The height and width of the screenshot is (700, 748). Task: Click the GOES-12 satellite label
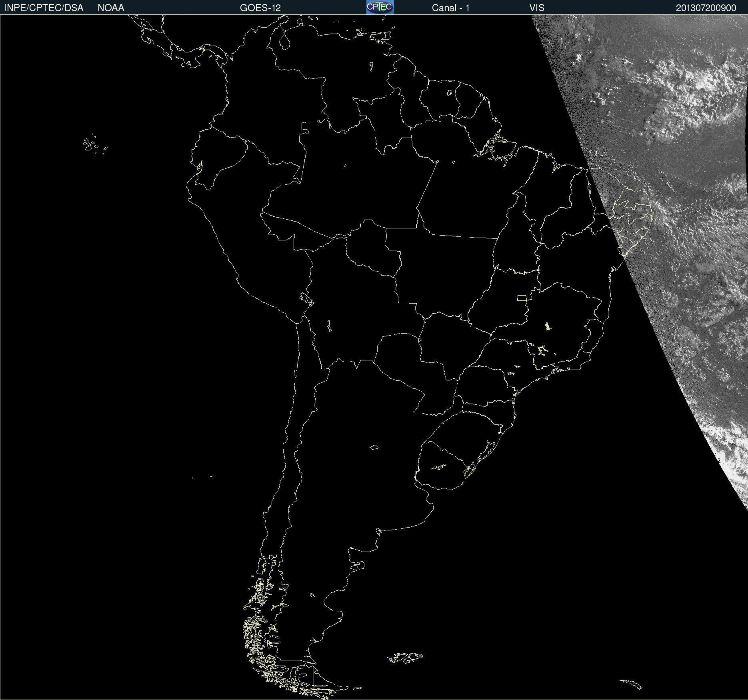(x=260, y=8)
